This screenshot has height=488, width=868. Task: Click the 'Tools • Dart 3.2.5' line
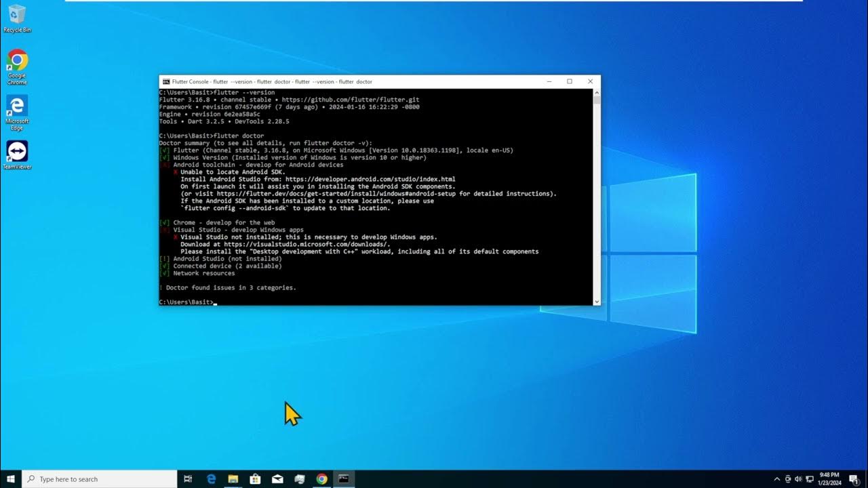pos(224,121)
